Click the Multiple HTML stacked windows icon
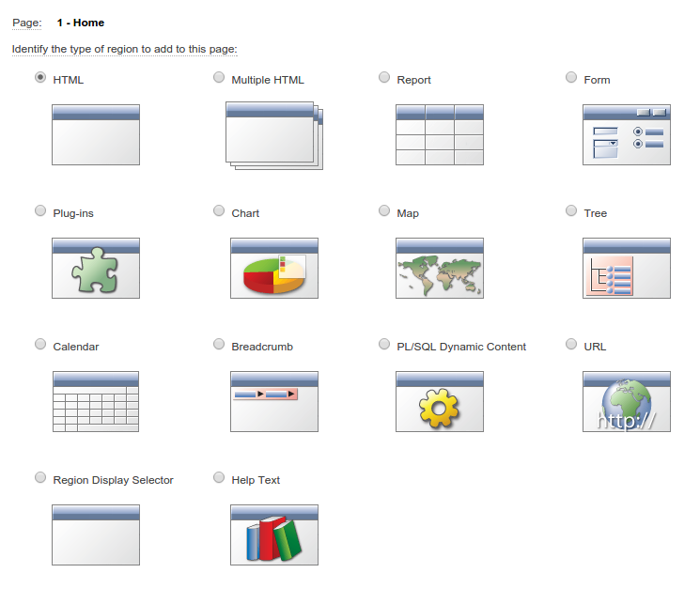Screen dimensions: 700x604 click(274, 135)
